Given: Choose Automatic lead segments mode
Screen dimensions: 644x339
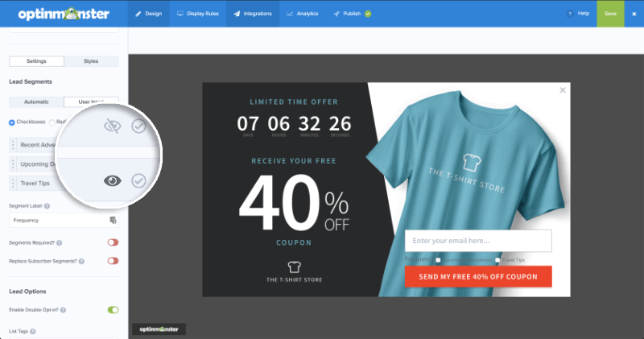Looking at the screenshot, I should [x=36, y=101].
